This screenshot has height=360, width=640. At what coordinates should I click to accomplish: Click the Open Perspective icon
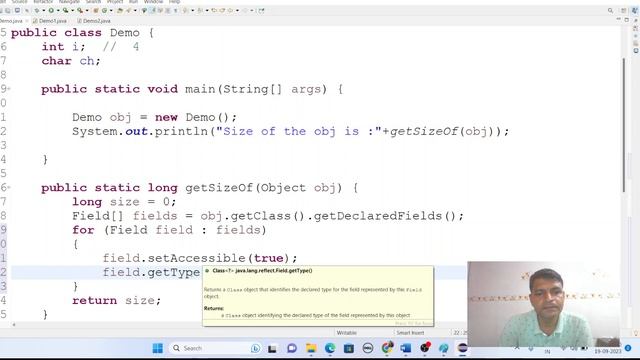click(624, 11)
